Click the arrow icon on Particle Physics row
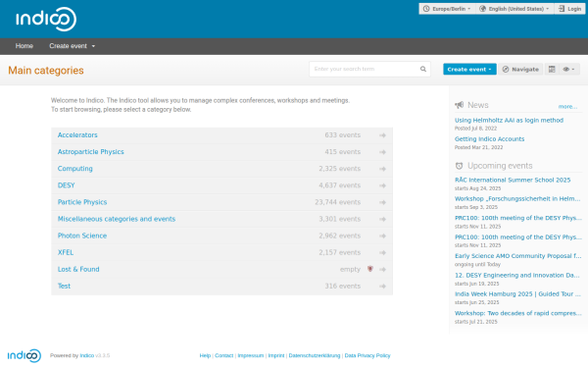Image resolution: width=588 pixels, height=368 pixels. pos(382,202)
